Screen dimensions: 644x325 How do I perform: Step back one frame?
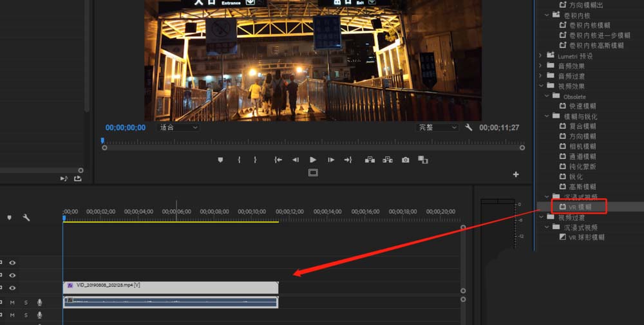[x=296, y=160]
